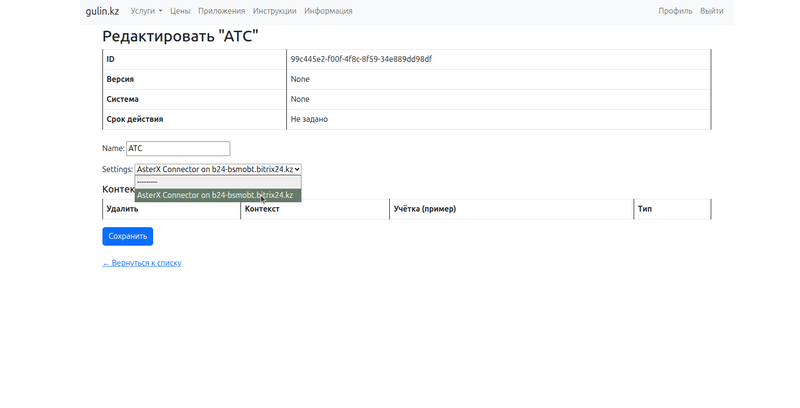
Task: Click the Settings select box
Action: (x=218, y=169)
